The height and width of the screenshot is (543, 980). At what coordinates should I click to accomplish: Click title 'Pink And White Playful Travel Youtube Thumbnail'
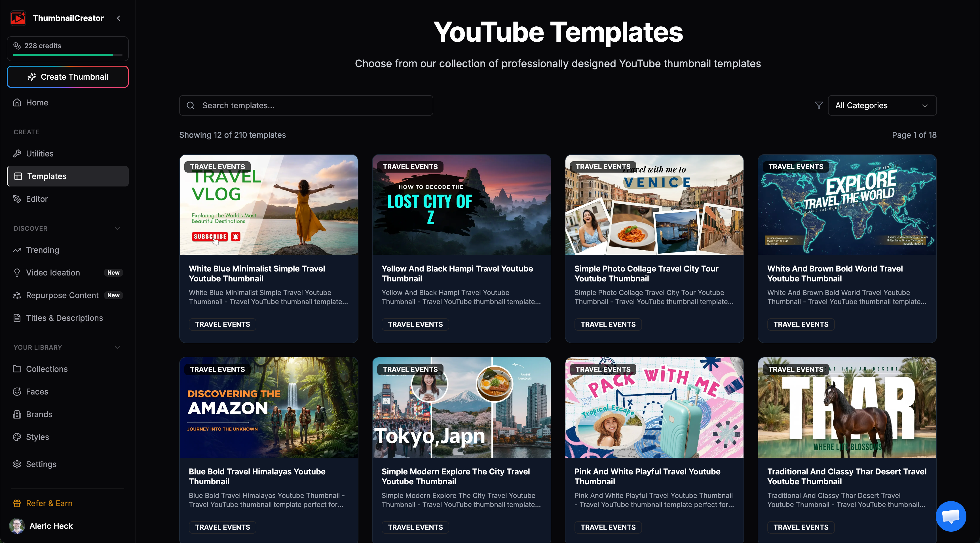point(647,476)
